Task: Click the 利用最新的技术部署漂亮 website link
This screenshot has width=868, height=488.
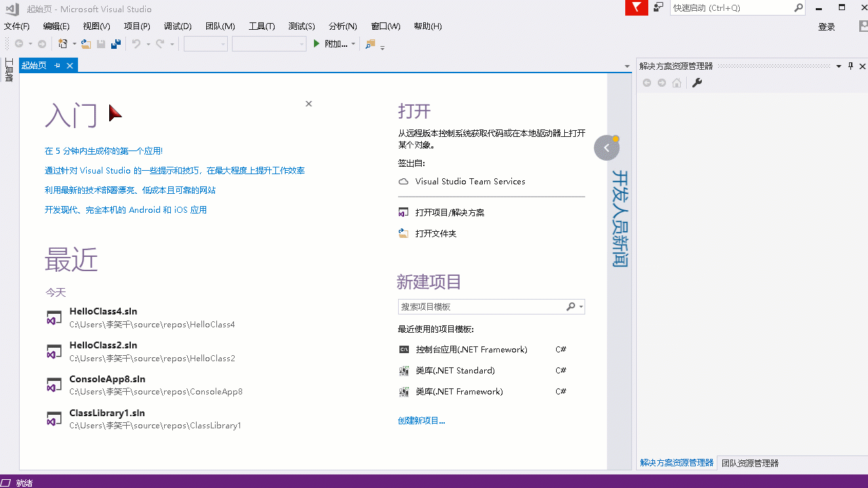Action: pos(130,190)
